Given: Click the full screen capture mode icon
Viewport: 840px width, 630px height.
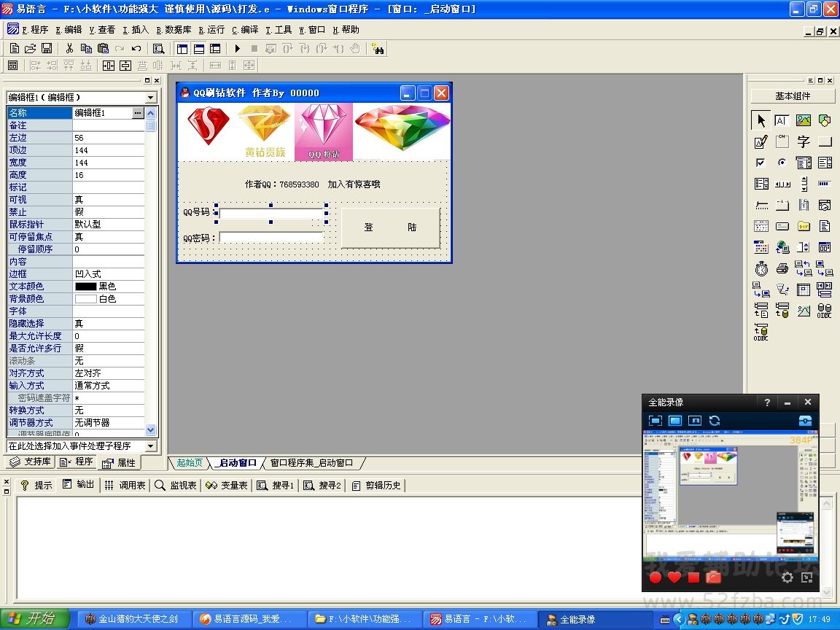Looking at the screenshot, I should coord(674,421).
